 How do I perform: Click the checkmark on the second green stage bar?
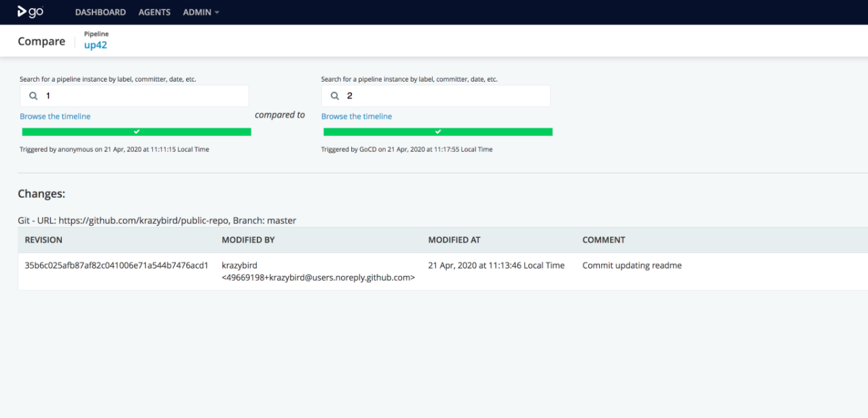(438, 132)
